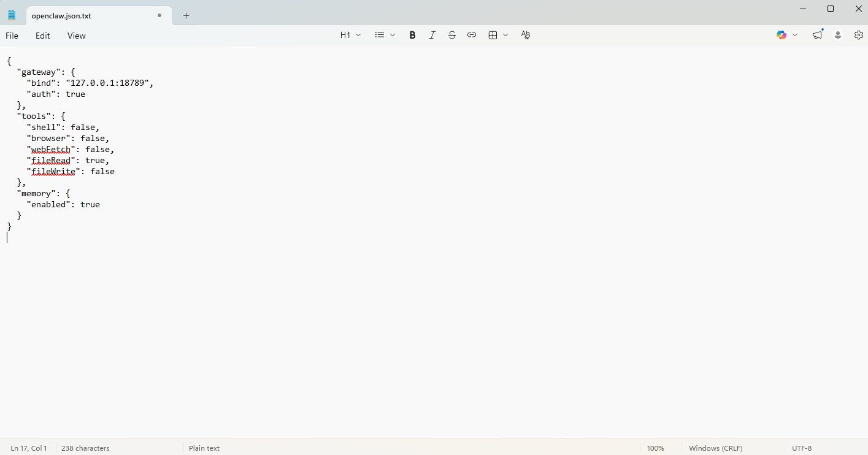The image size is (868, 455).
Task: Click the Ln 17, Col 1 status indicator
Action: 29,448
